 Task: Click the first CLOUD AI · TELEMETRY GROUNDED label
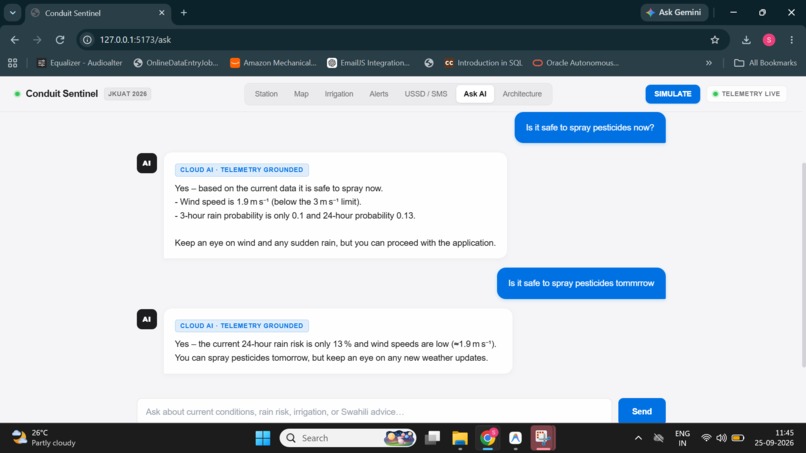[x=242, y=170]
